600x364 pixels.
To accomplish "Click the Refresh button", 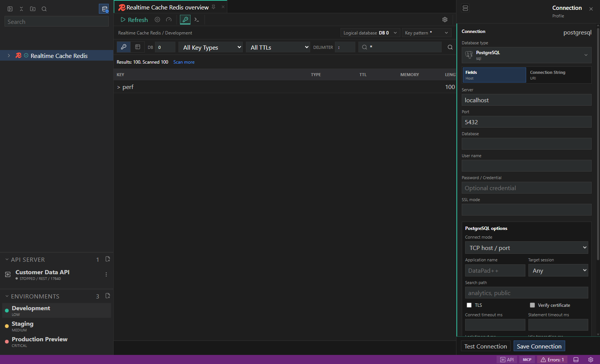I will tap(134, 20).
